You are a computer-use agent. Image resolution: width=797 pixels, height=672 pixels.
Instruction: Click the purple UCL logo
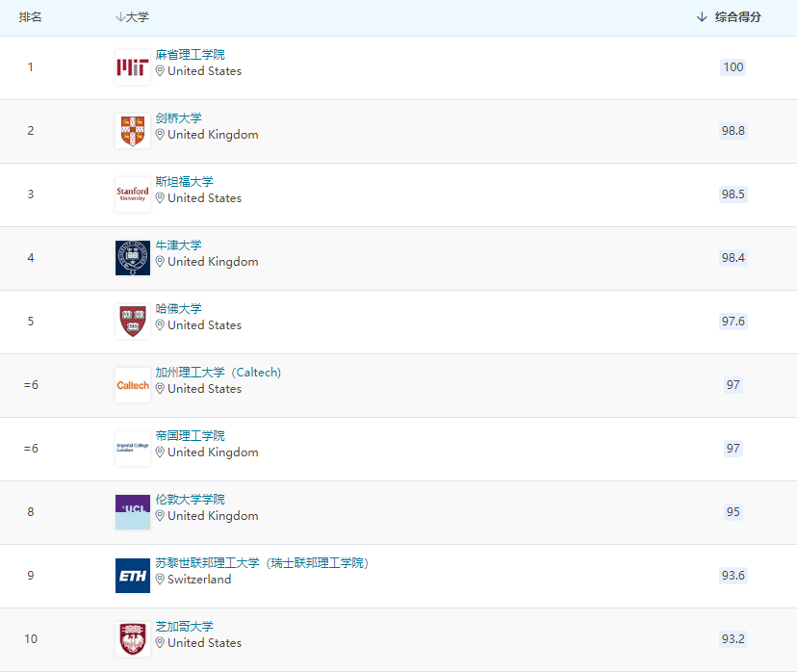tap(132, 512)
